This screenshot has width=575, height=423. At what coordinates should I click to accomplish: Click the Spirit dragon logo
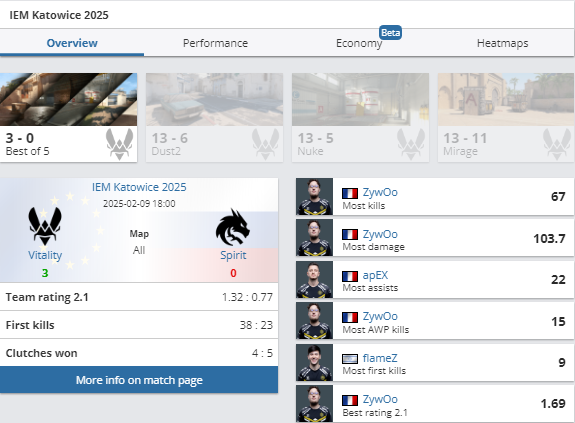tap(233, 227)
